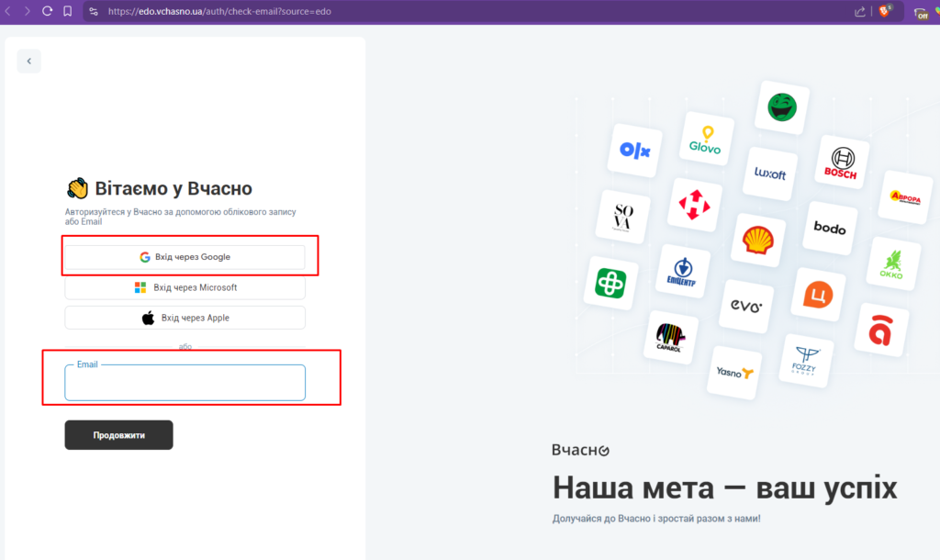Click the Yasno logo tile
940x560 pixels.
pyautogui.click(x=733, y=373)
